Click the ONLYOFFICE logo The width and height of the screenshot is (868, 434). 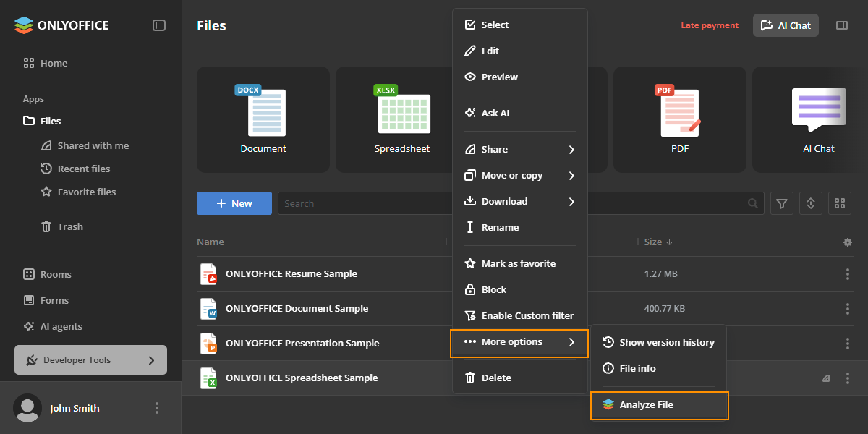tap(61, 25)
